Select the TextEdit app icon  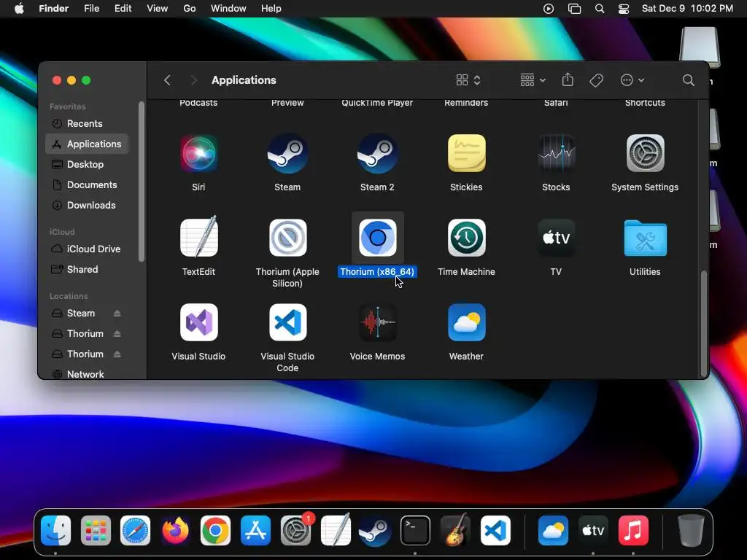198,237
